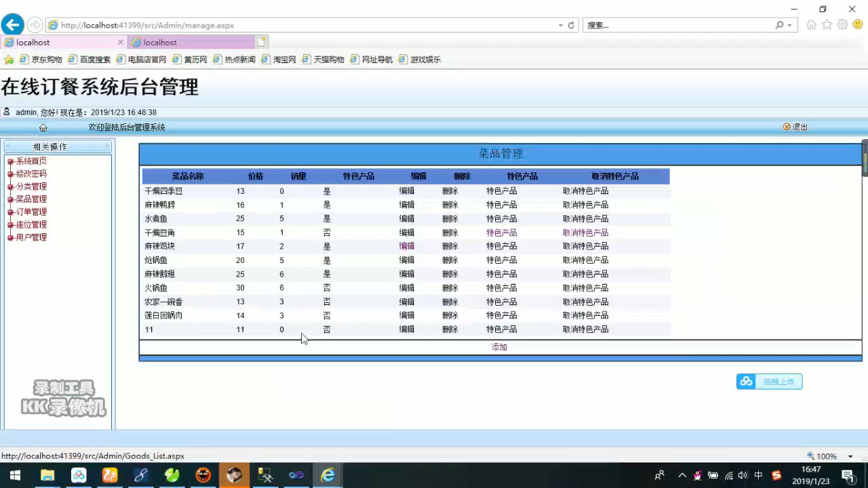Click 取消特色产品 for 火锅鱼

point(586,288)
